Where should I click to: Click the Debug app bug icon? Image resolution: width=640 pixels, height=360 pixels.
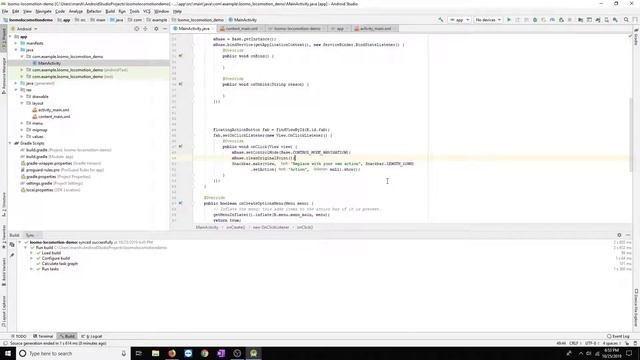(x=535, y=20)
